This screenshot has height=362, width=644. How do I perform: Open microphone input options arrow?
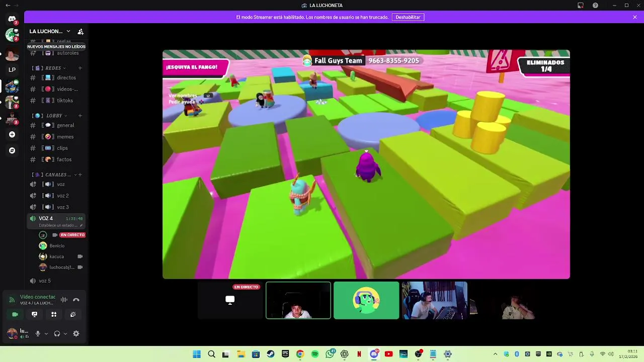click(46, 333)
